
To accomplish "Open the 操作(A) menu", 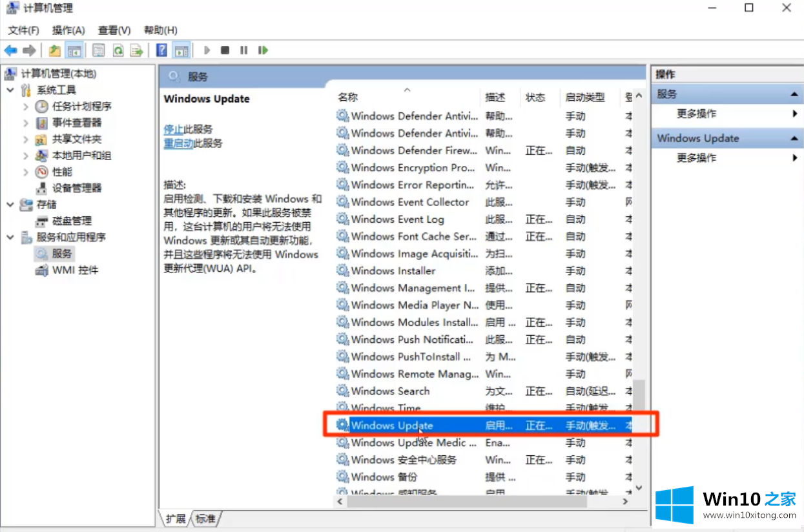I will tap(68, 30).
